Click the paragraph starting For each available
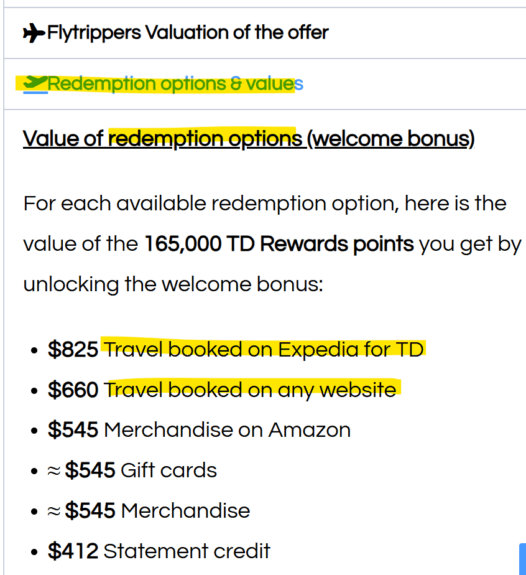The width and height of the screenshot is (526, 575). pos(272,244)
